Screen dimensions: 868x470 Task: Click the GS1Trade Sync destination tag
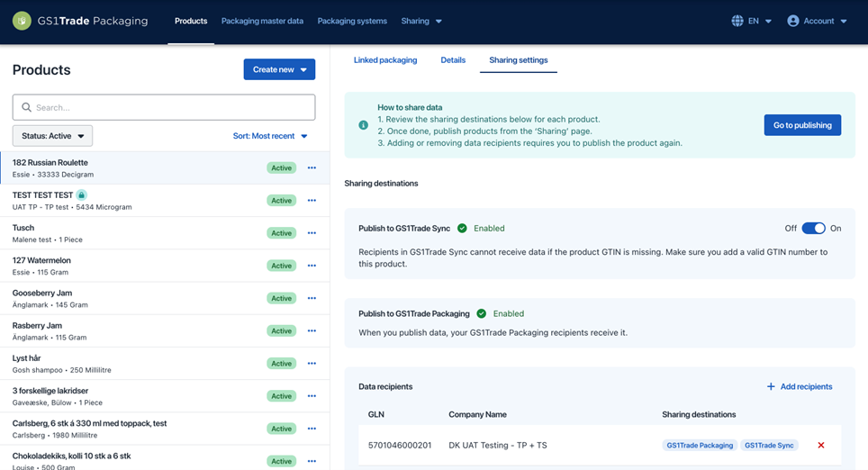[x=769, y=445]
